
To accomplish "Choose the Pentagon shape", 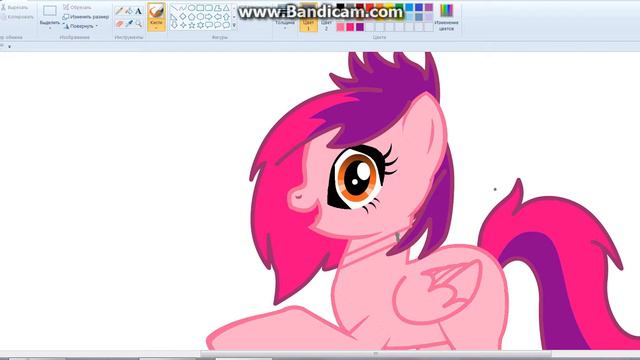I will coord(191,17).
